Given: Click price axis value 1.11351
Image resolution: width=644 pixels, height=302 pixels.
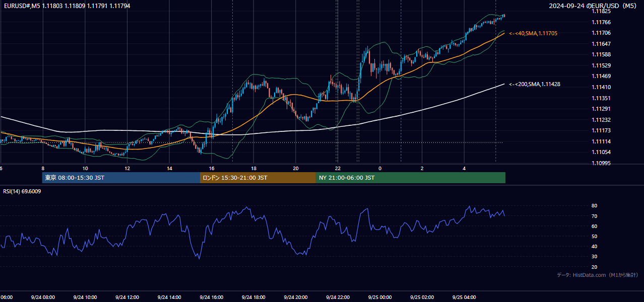Looking at the screenshot, I should [602, 98].
